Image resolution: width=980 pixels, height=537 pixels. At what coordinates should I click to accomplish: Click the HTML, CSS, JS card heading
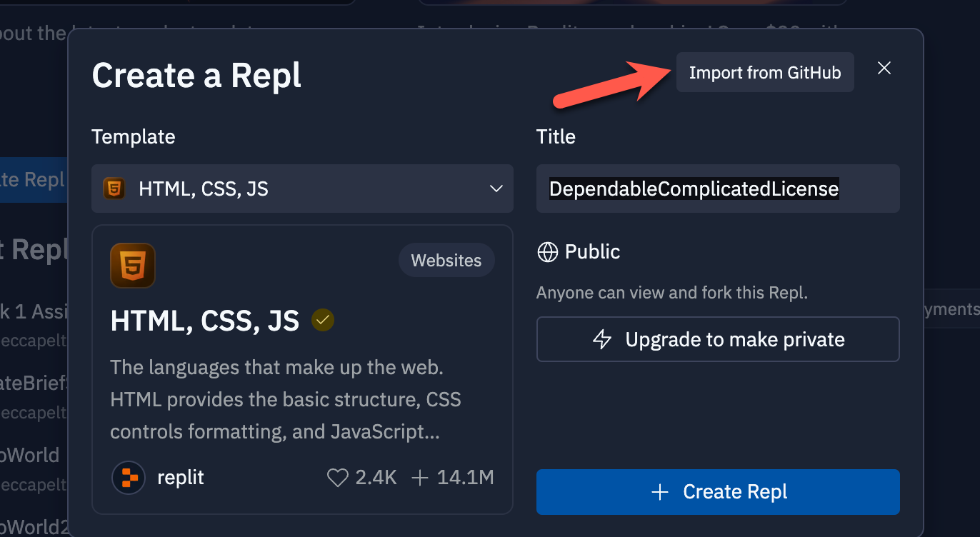(x=204, y=321)
